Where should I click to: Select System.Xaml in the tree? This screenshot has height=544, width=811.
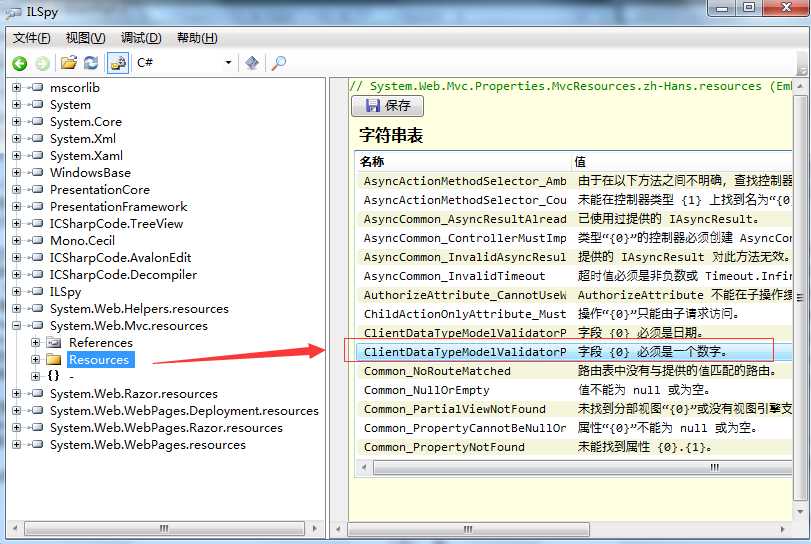[86, 156]
